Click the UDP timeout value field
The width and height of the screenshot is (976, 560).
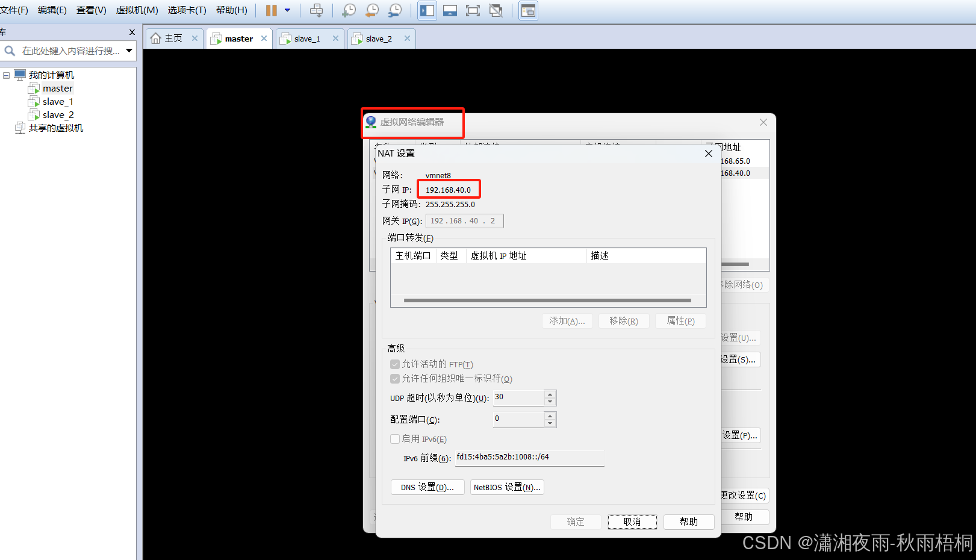pyautogui.click(x=518, y=397)
